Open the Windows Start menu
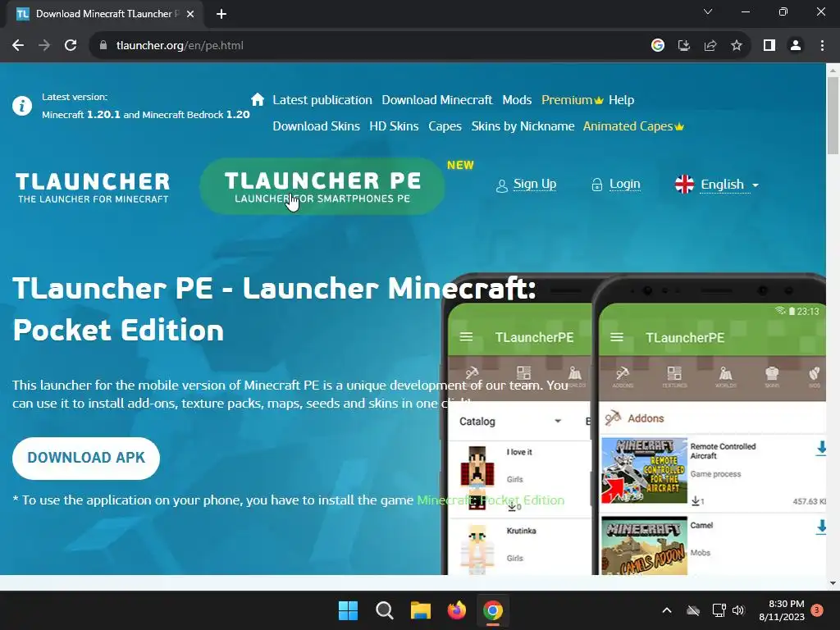The height and width of the screenshot is (630, 840). click(348, 610)
